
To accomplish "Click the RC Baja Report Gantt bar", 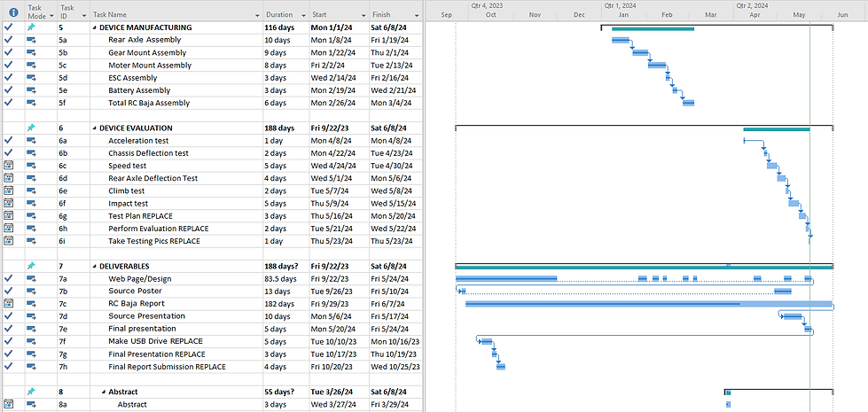I will (x=649, y=304).
